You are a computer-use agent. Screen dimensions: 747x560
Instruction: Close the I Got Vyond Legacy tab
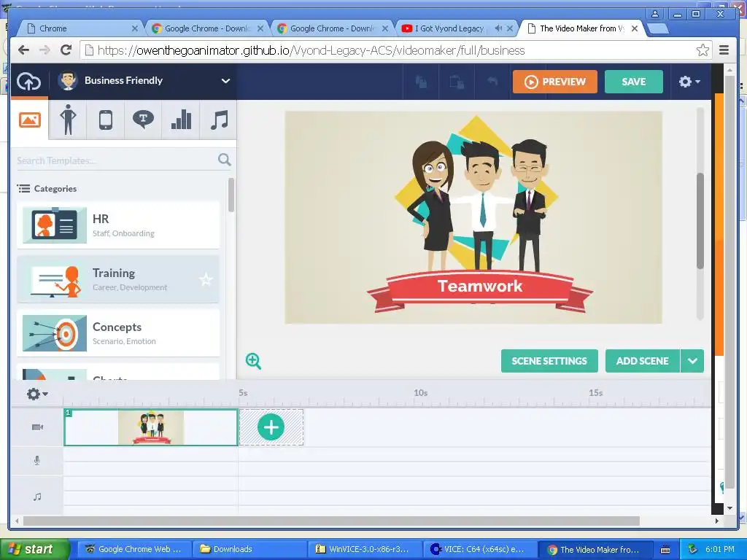point(510,28)
